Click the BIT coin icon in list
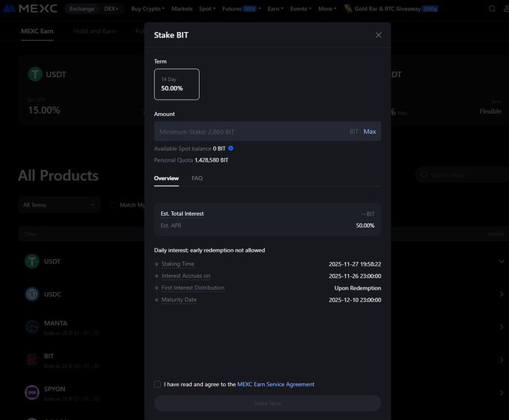 31,359
